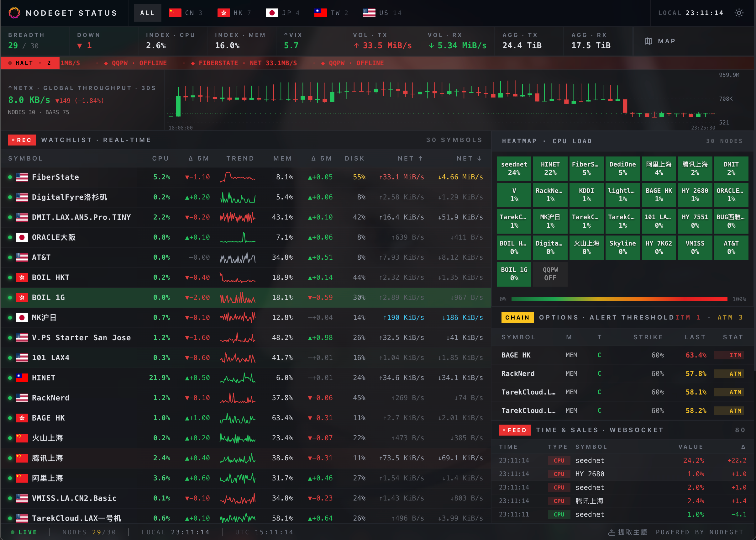The width and height of the screenshot is (756, 540).
Task: Click the 提取主题 extract theme link
Action: click(628, 532)
